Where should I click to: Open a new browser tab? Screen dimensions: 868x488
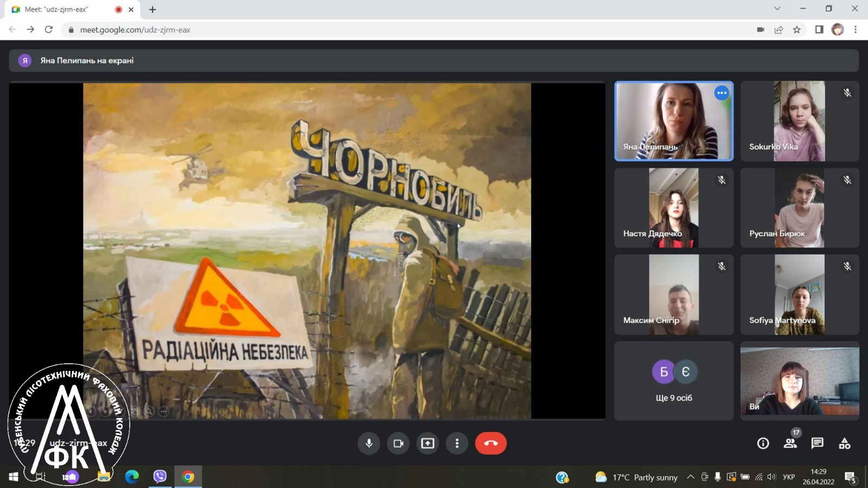[152, 10]
